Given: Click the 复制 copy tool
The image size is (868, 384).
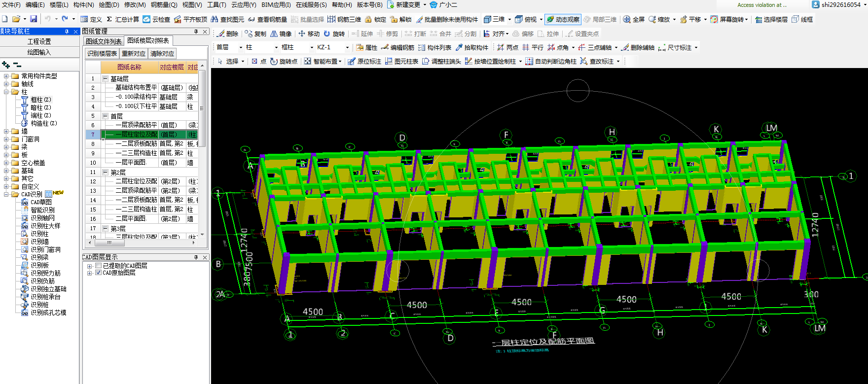Looking at the screenshot, I should click(x=255, y=34).
